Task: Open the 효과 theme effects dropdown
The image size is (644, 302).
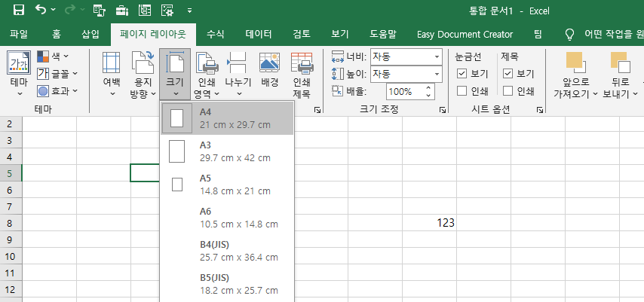Action: (x=57, y=91)
